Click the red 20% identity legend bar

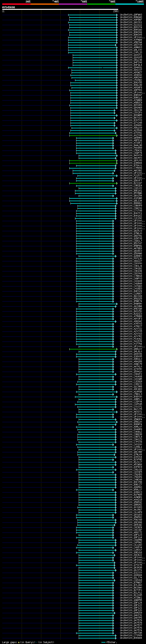coord(16,4)
